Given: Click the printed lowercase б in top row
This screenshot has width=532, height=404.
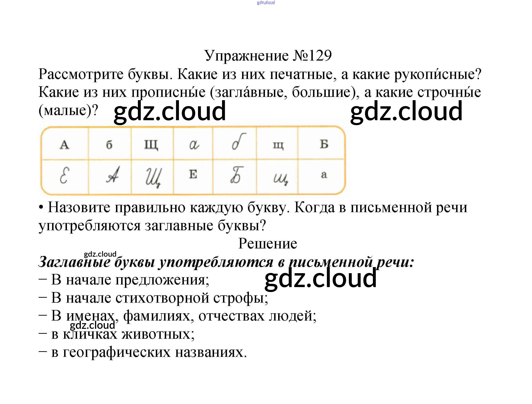Looking at the screenshot, I should tap(109, 144).
